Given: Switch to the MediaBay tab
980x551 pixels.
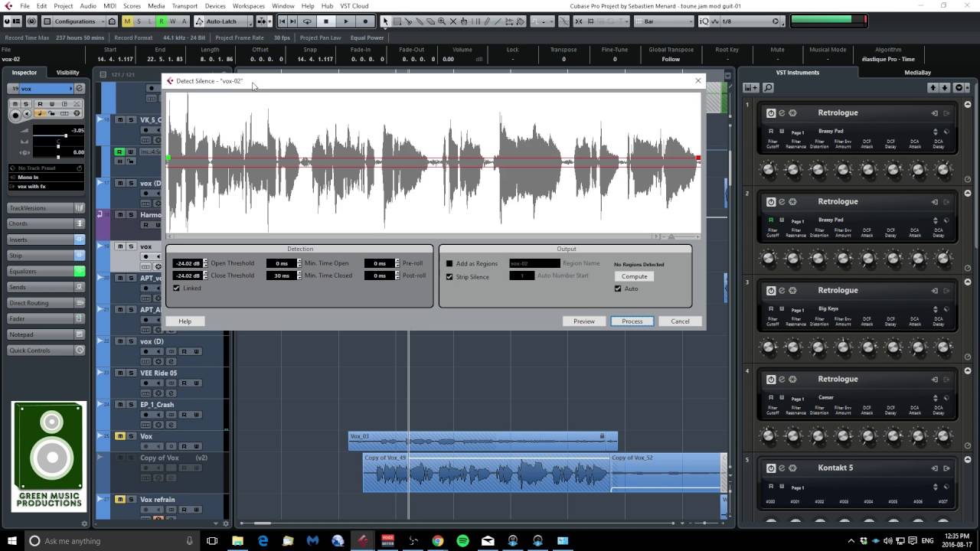Looking at the screenshot, I should click(x=917, y=73).
